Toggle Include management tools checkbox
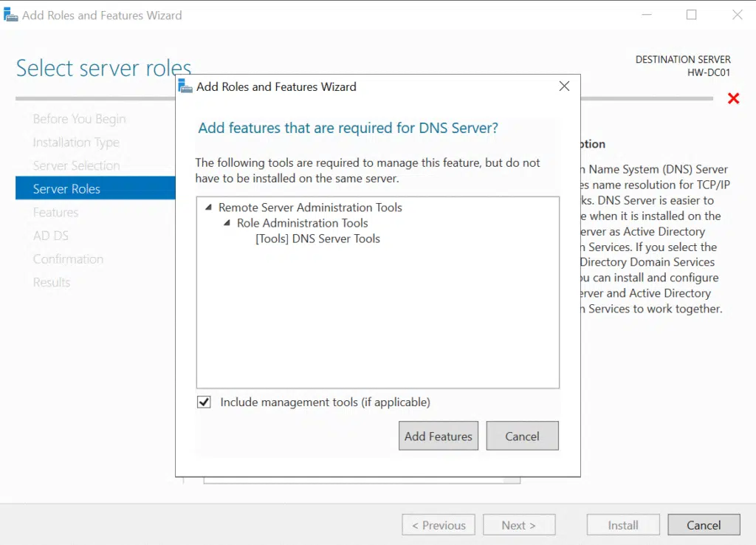756x545 pixels. pos(204,402)
